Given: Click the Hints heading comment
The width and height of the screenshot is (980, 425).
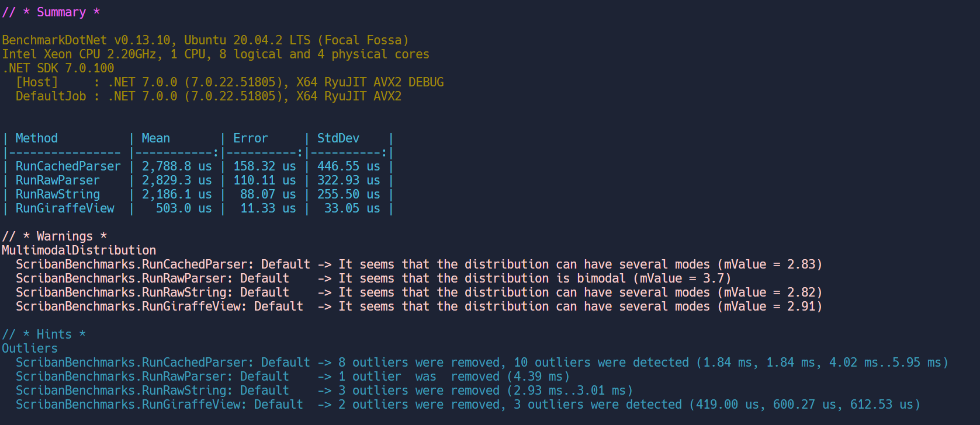Looking at the screenshot, I should point(44,335).
